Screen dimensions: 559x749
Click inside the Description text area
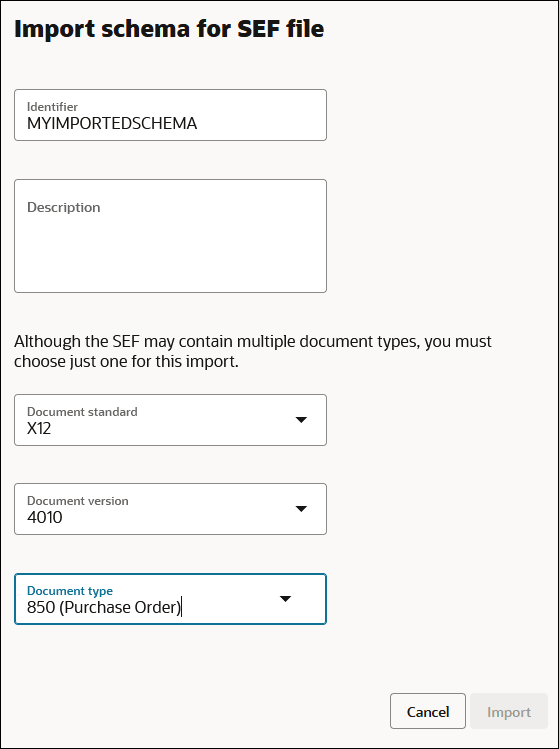coord(171,236)
